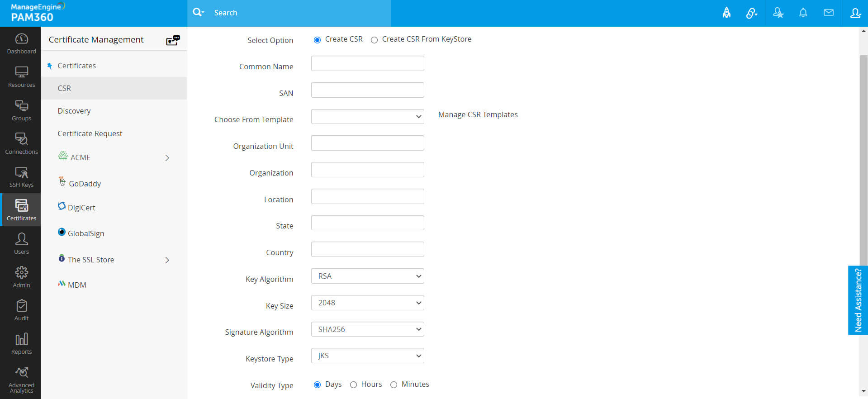The height and width of the screenshot is (399, 868).
Task: Open the Choose From Template dropdown
Action: coord(368,116)
